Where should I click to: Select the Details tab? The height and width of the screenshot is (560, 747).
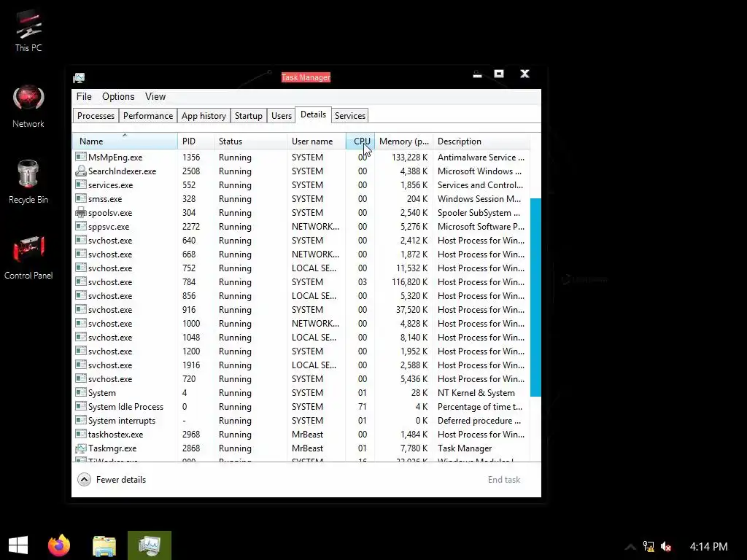(313, 114)
